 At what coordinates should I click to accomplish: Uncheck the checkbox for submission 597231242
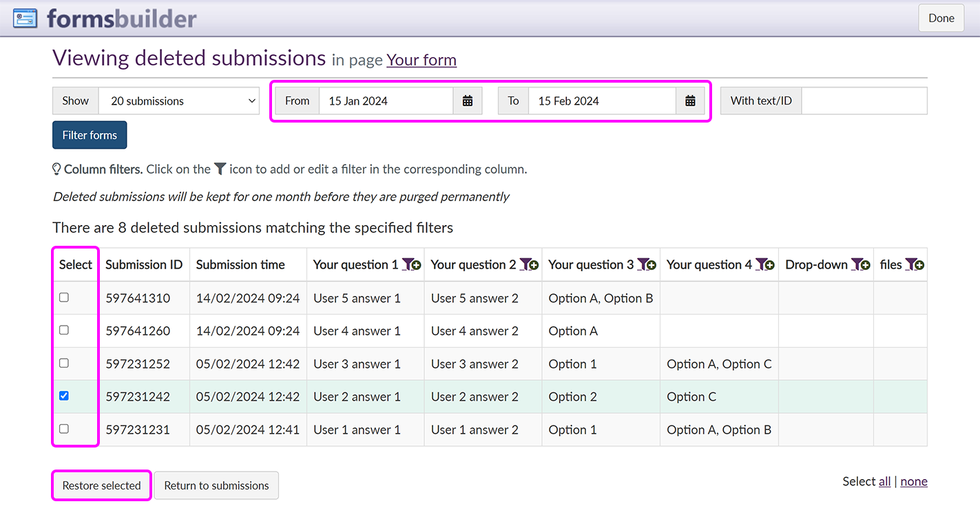click(64, 396)
